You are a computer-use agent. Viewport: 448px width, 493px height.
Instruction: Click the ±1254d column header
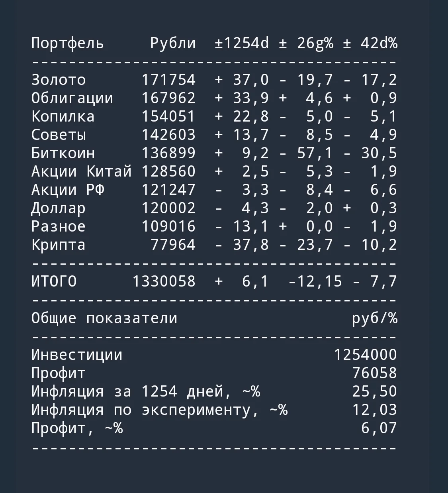[242, 43]
